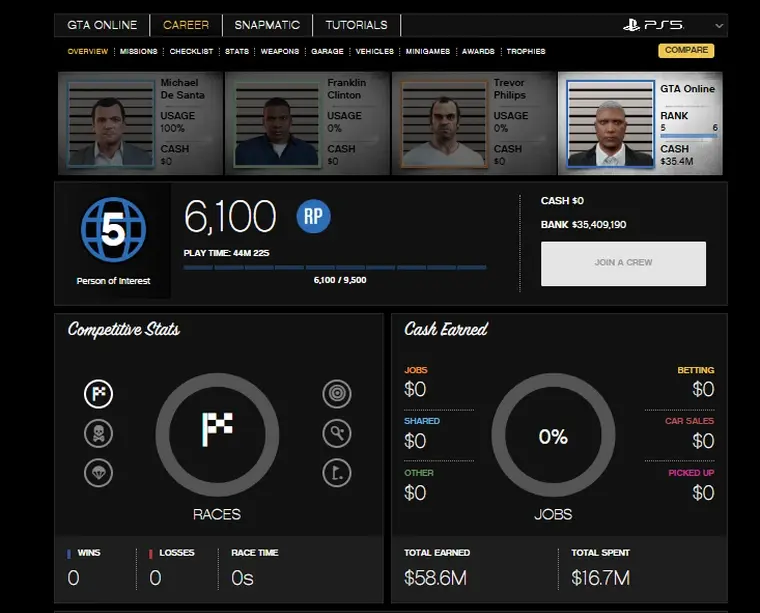Choose Franklin Clinton character card
This screenshot has height=613, width=760.
305,122
